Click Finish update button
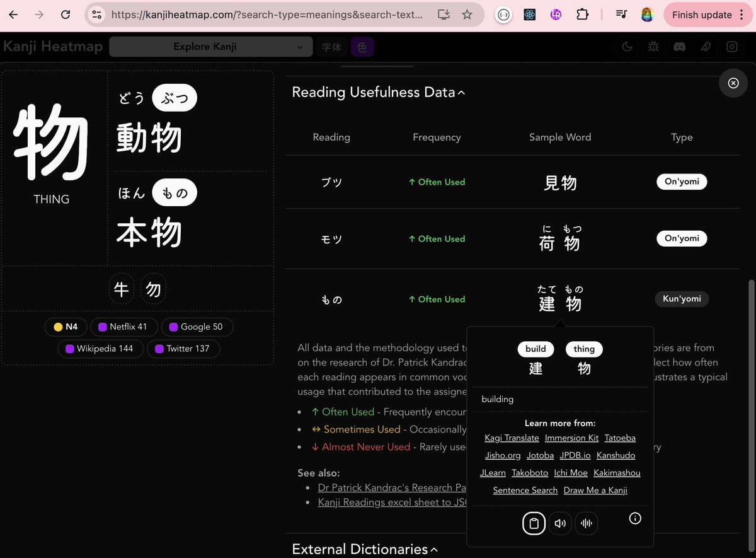The width and height of the screenshot is (756, 558). 708,15
